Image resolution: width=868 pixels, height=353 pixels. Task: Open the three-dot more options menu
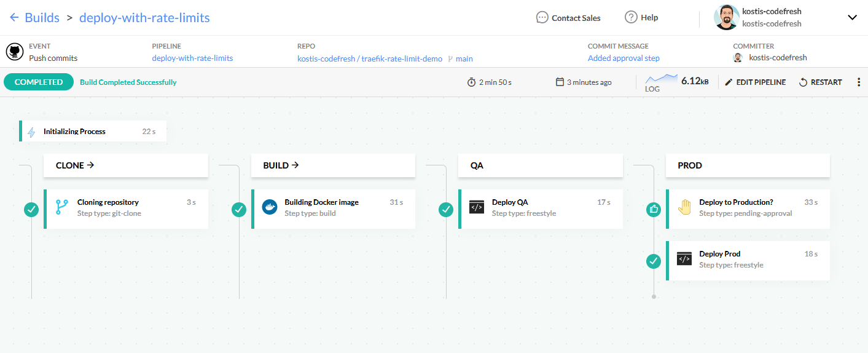(858, 82)
